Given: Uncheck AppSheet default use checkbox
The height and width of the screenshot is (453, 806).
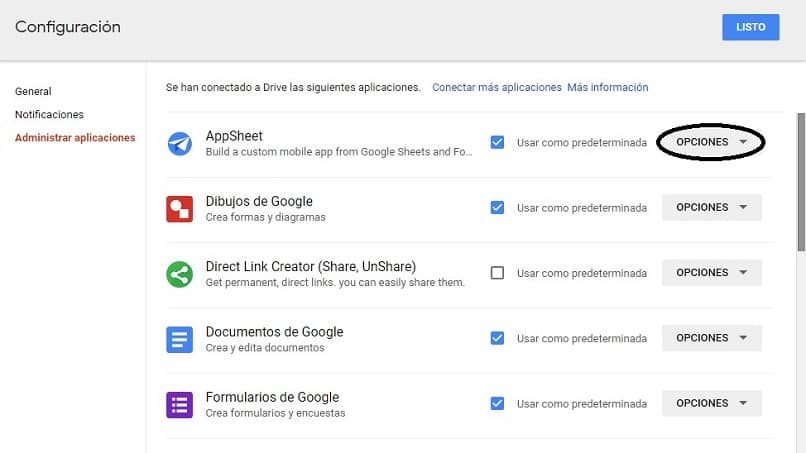Looking at the screenshot, I should point(497,142).
